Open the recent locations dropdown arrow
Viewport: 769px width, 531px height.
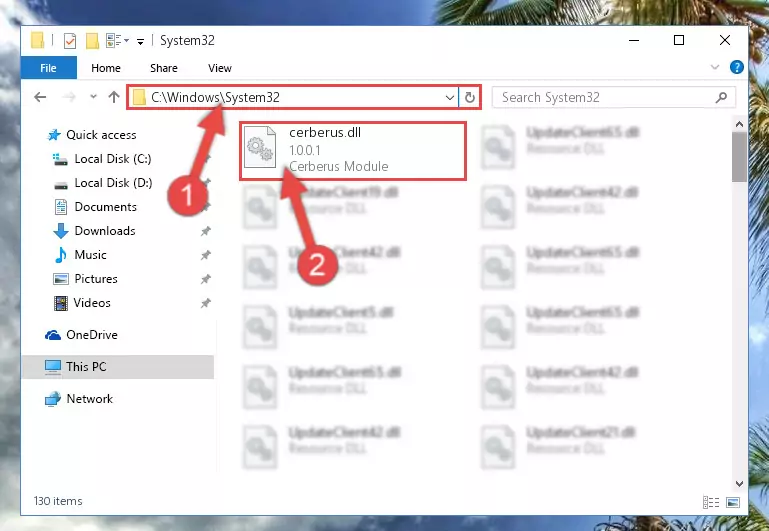pyautogui.click(x=93, y=97)
